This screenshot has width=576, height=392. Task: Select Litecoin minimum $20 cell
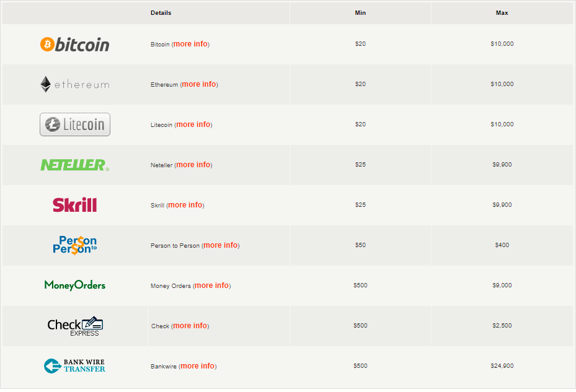point(360,124)
